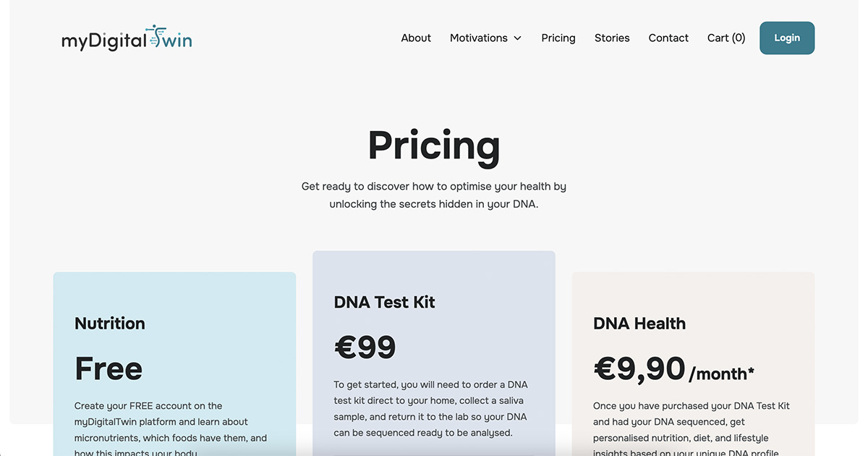Click the Login button
Image resolution: width=868 pixels, height=456 pixels.
(x=787, y=38)
